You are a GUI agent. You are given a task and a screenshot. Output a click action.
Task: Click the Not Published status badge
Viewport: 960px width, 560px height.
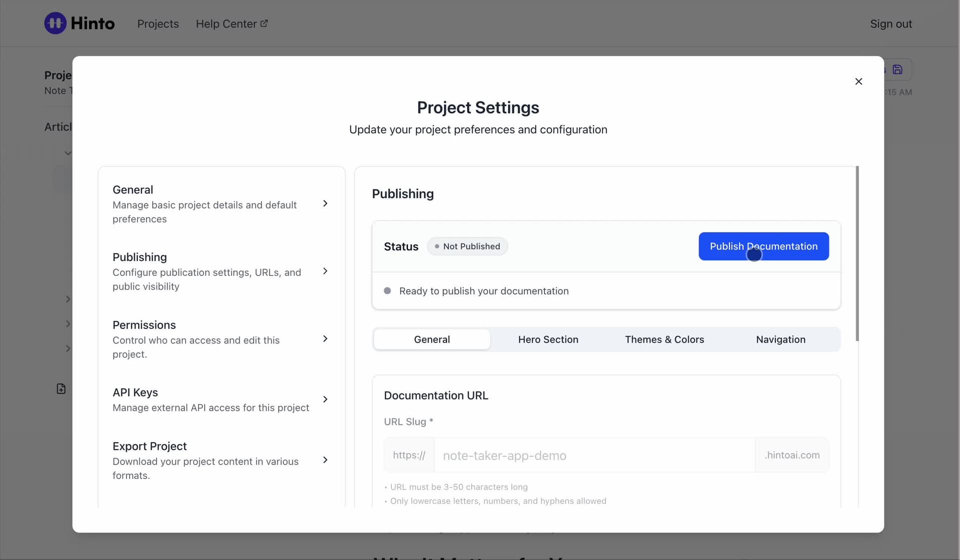coord(467,246)
